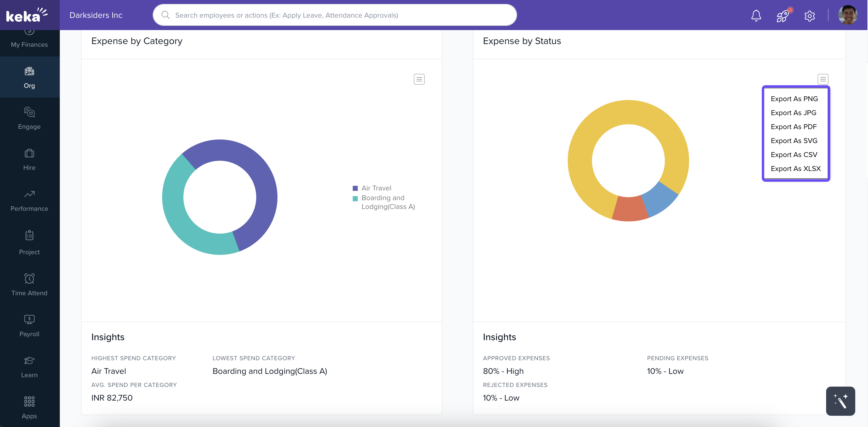The width and height of the screenshot is (868, 427).
Task: Click the rocket icon in header
Action: point(782,15)
